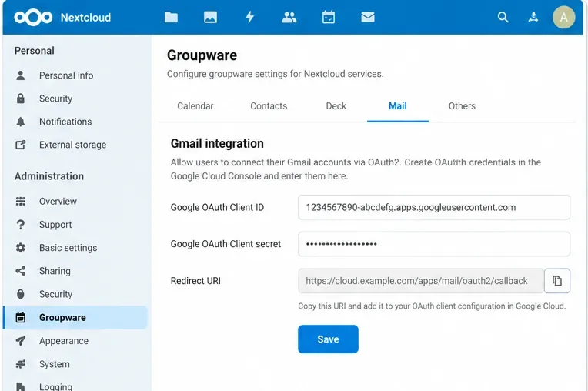Copy the Redirect URI with clipboard icon
Image resolution: width=588 pixels, height=391 pixels.
click(557, 280)
